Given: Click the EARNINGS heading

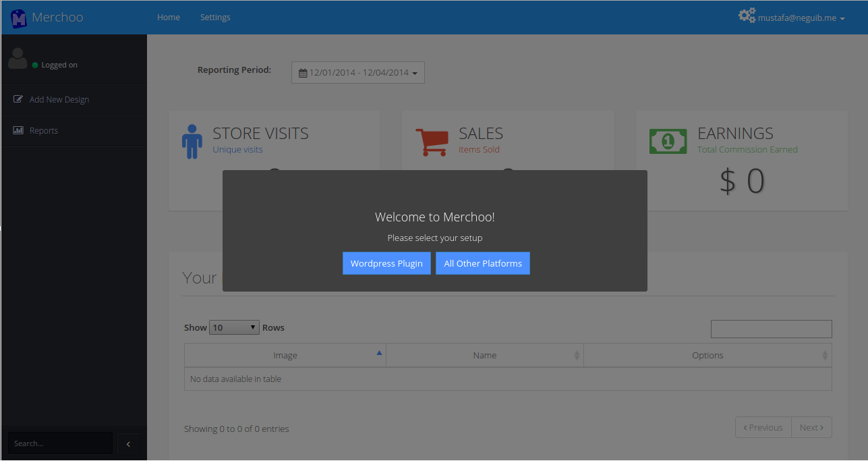Looking at the screenshot, I should pos(735,134).
